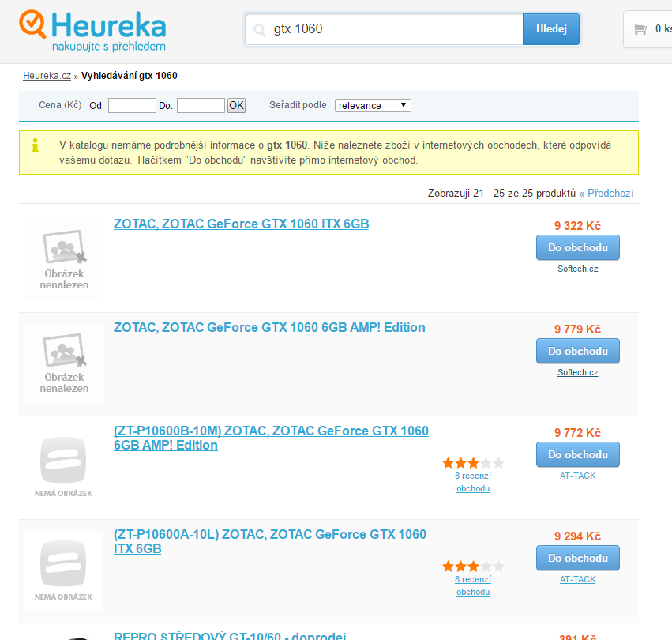
Task: Open ZOTAC GeForce GTX 1060 6GB AMP! Edition
Action: [x=269, y=327]
